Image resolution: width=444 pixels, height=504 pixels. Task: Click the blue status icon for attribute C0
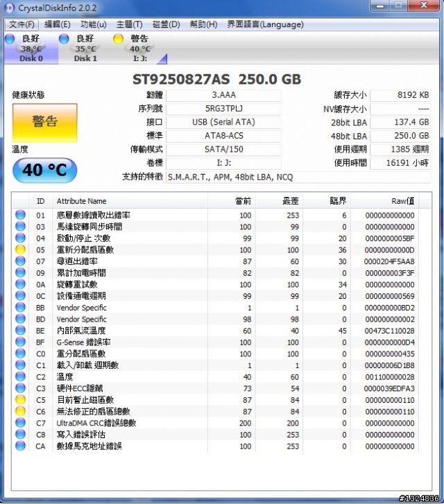click(x=20, y=354)
